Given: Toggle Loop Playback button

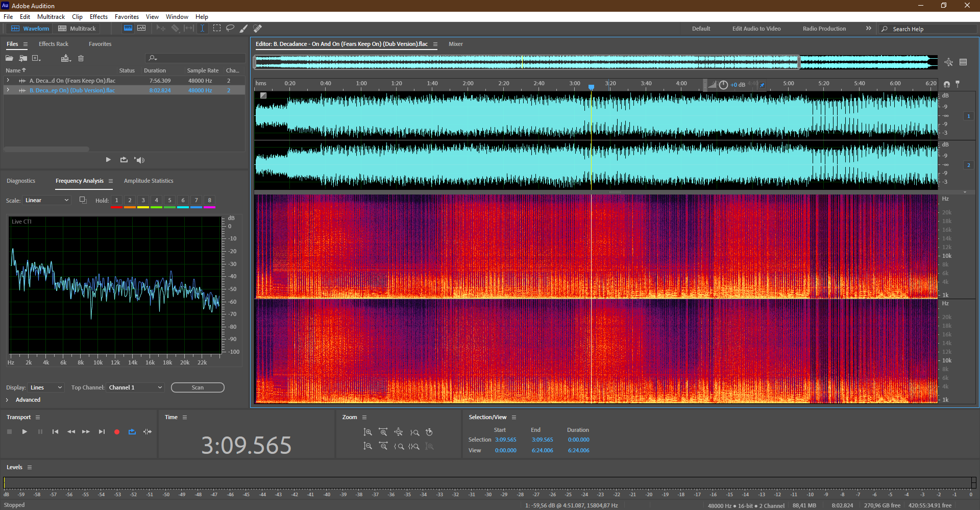Looking at the screenshot, I should tap(132, 432).
